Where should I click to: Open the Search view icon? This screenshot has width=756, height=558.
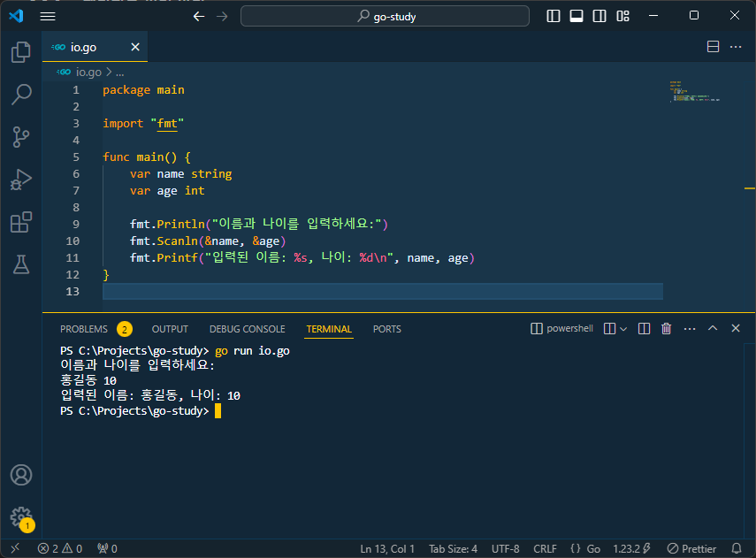coord(20,94)
